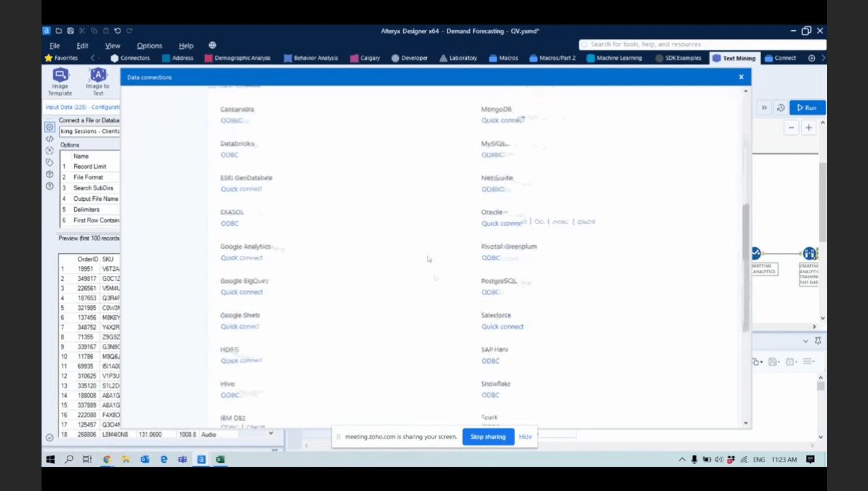This screenshot has height=491, width=868.
Task: Open the help question mark side icon
Action: (50, 186)
